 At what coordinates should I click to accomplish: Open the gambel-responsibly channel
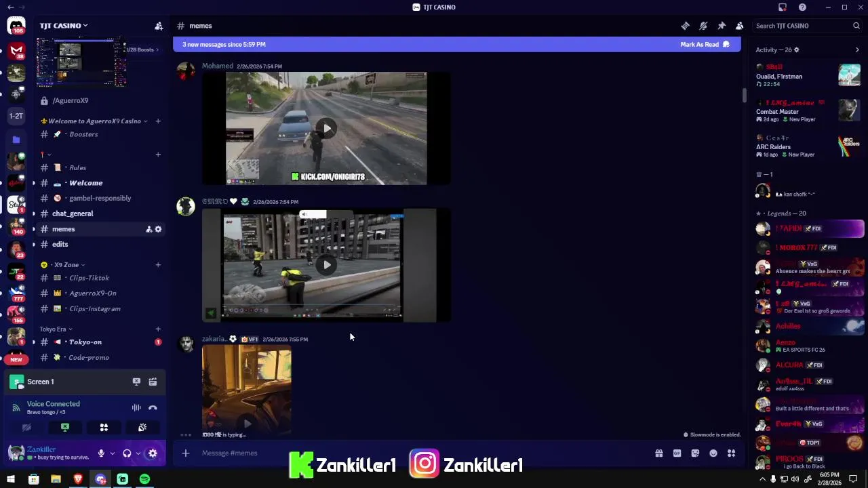point(99,198)
